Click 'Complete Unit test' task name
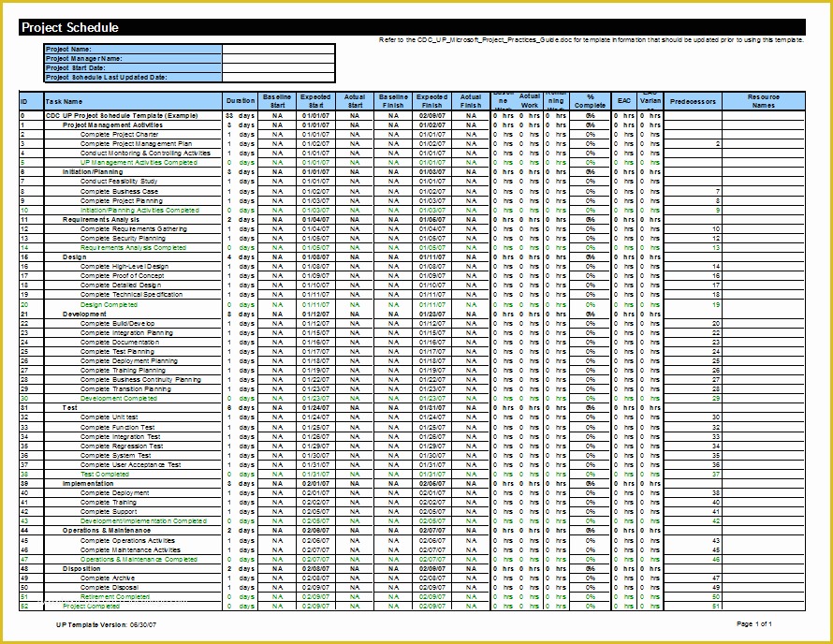The width and height of the screenshot is (833, 644). (109, 417)
